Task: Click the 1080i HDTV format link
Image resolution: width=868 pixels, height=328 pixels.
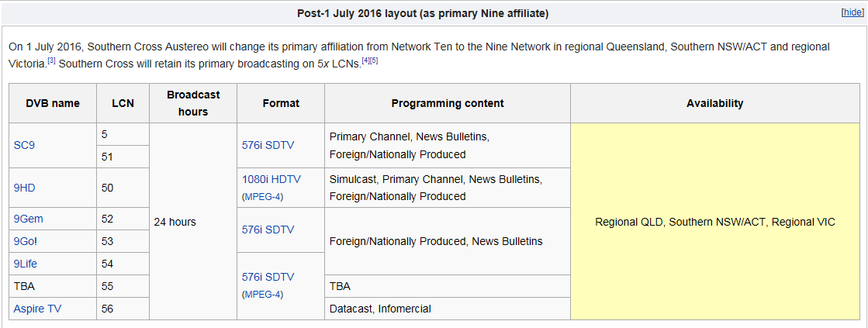Action: click(271, 179)
